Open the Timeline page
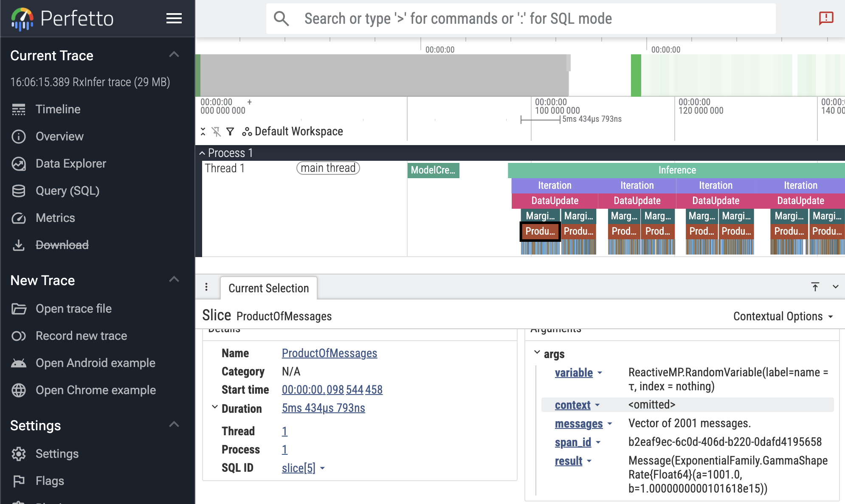 click(58, 109)
